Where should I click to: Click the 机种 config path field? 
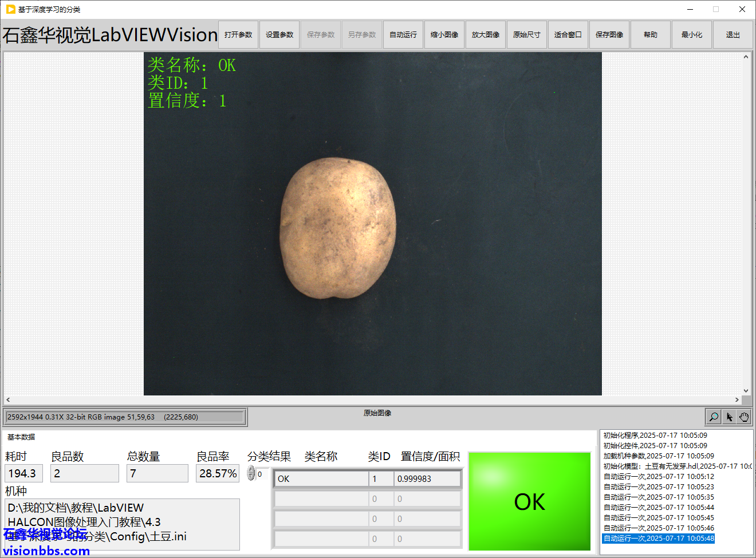[x=123, y=522]
